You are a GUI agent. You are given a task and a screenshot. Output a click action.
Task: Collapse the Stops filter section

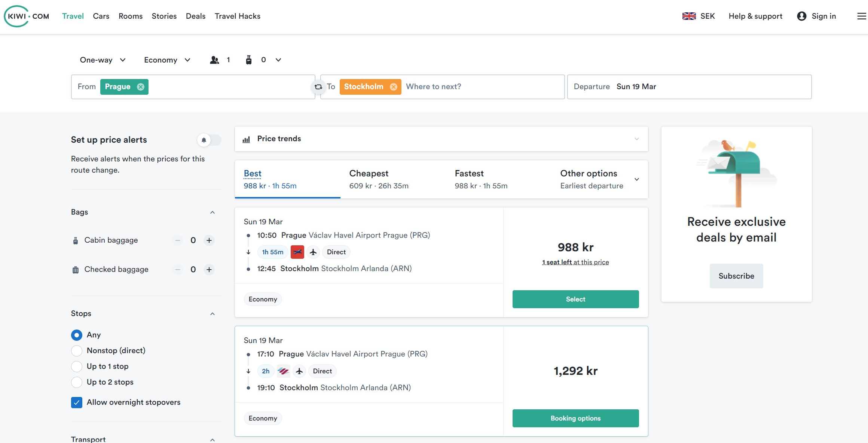[x=213, y=314]
